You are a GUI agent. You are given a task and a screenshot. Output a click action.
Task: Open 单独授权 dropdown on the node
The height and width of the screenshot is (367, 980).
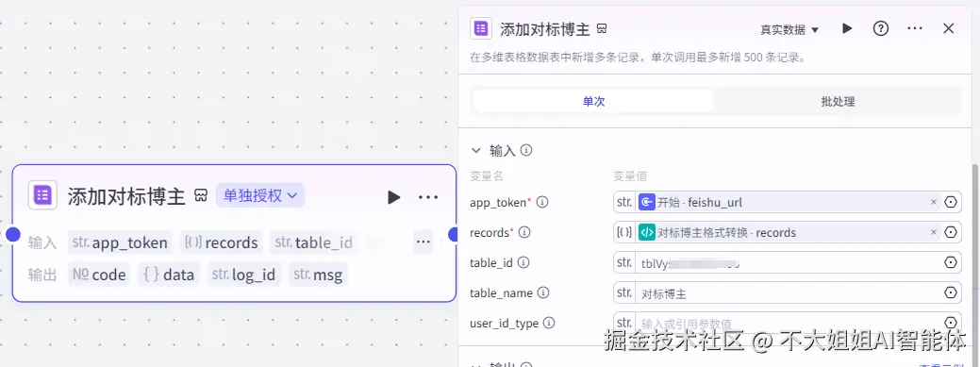[260, 195]
